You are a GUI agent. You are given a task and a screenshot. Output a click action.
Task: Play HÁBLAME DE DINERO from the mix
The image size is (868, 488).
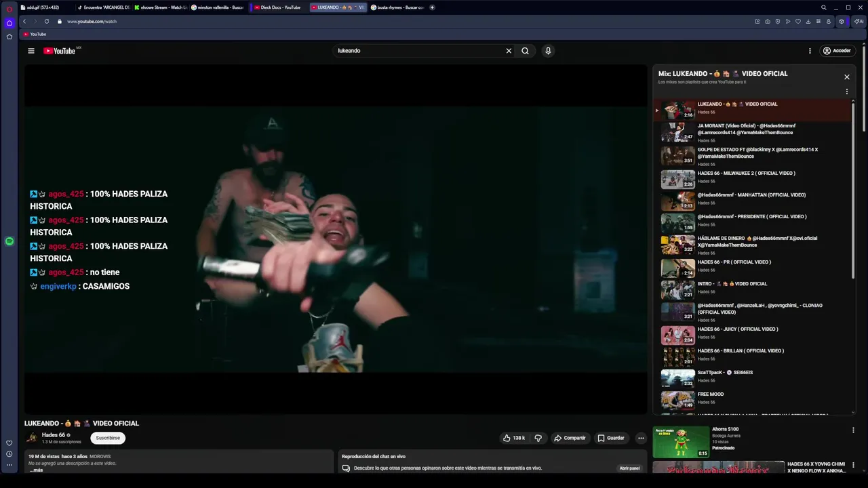(x=751, y=245)
